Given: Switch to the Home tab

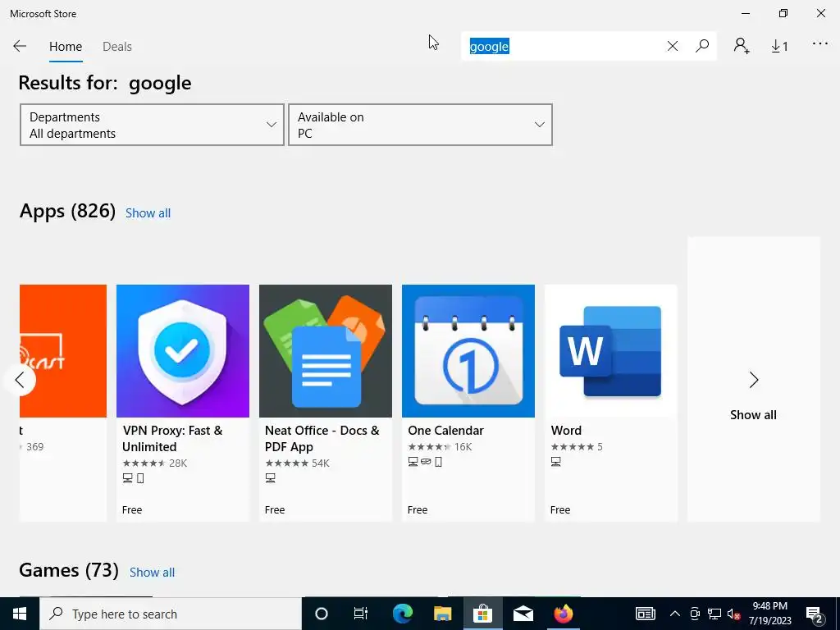Looking at the screenshot, I should (x=66, y=47).
